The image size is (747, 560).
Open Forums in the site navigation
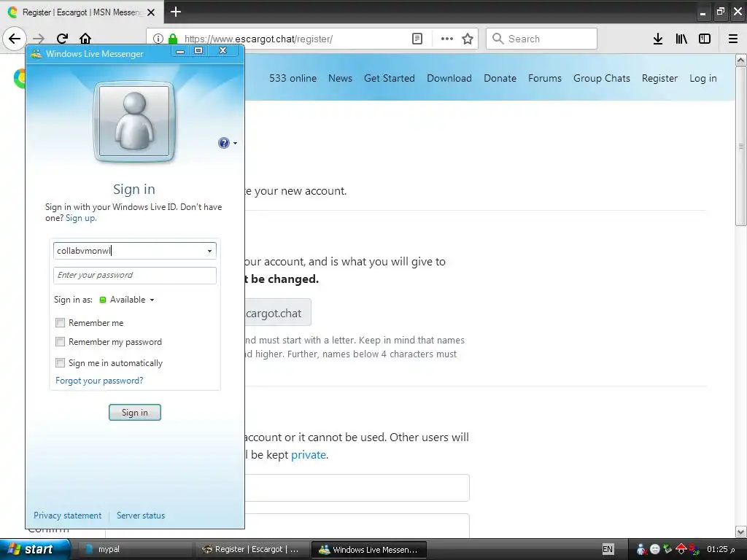544,78
